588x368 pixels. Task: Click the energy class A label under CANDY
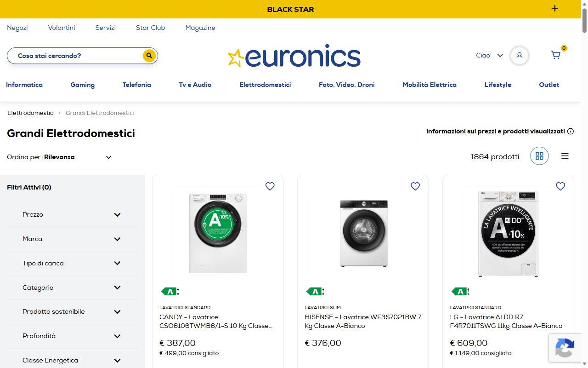pos(170,291)
